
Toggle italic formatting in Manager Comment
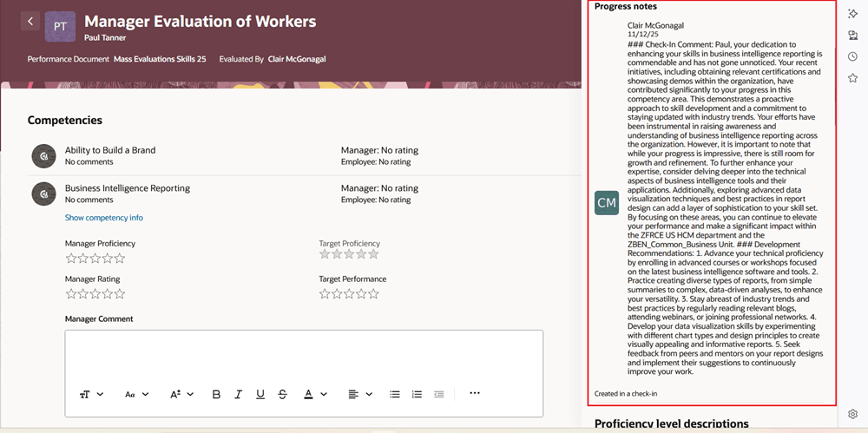tap(238, 394)
